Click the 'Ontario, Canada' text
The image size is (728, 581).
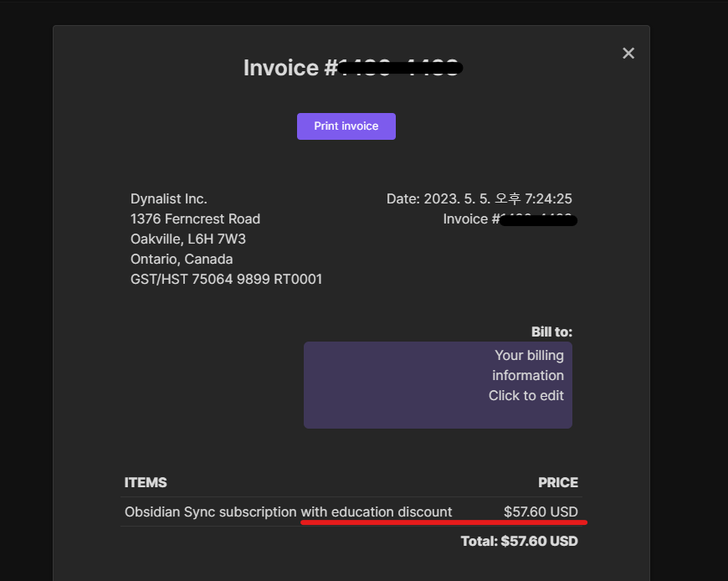(x=182, y=259)
